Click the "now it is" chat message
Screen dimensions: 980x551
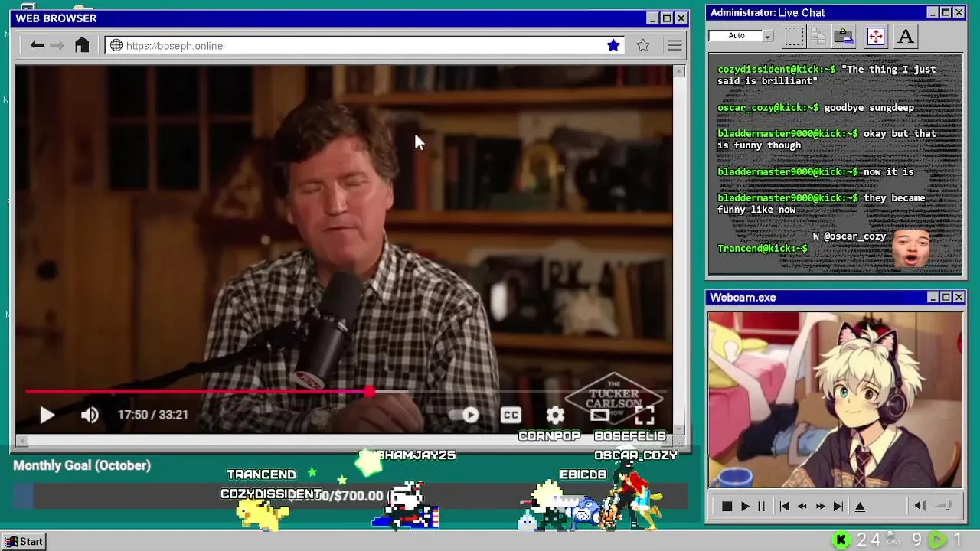pyautogui.click(x=888, y=172)
